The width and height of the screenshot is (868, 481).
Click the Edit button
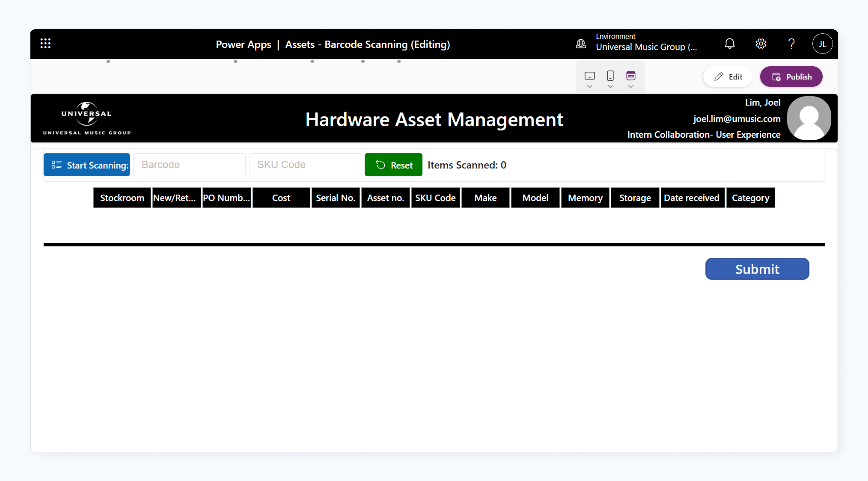click(x=727, y=77)
